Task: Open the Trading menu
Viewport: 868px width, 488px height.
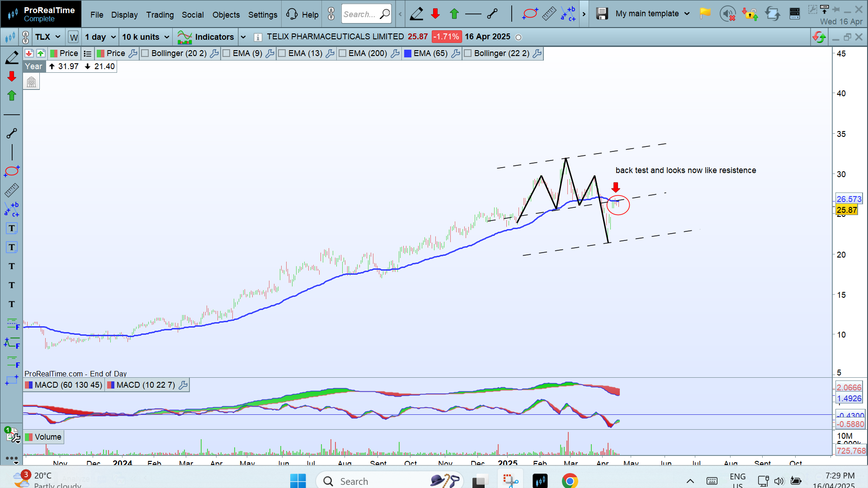Action: coord(160,14)
